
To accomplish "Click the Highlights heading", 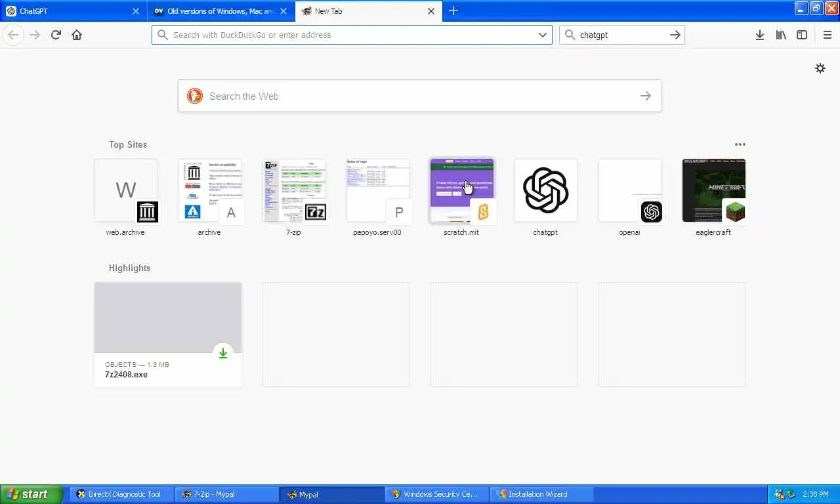I will [x=129, y=268].
